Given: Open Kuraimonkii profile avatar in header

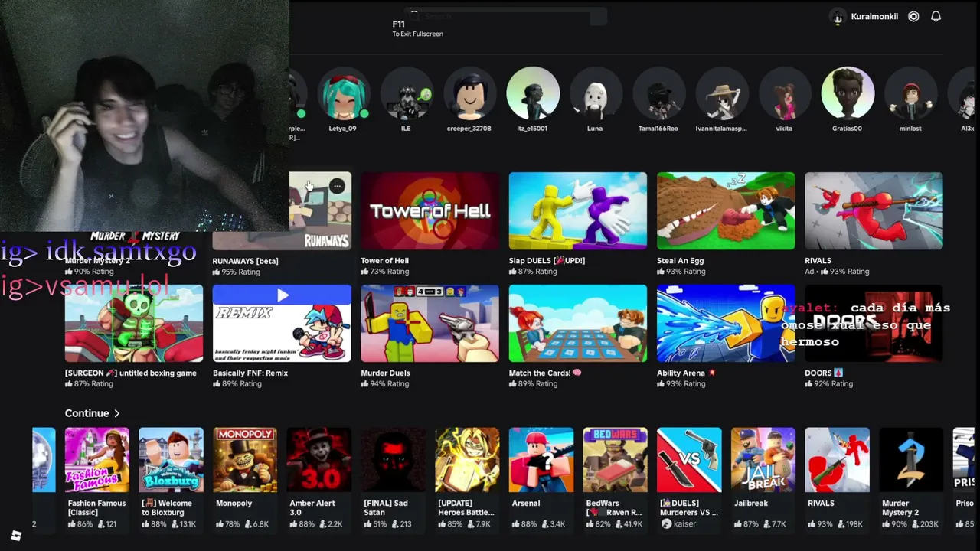Looking at the screenshot, I should point(838,17).
